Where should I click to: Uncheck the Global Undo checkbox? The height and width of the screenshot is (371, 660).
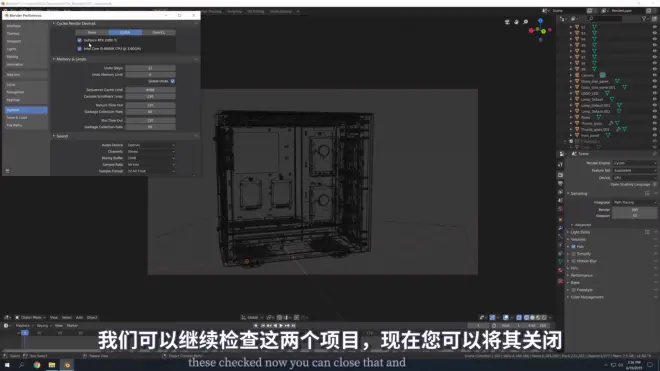pos(173,81)
